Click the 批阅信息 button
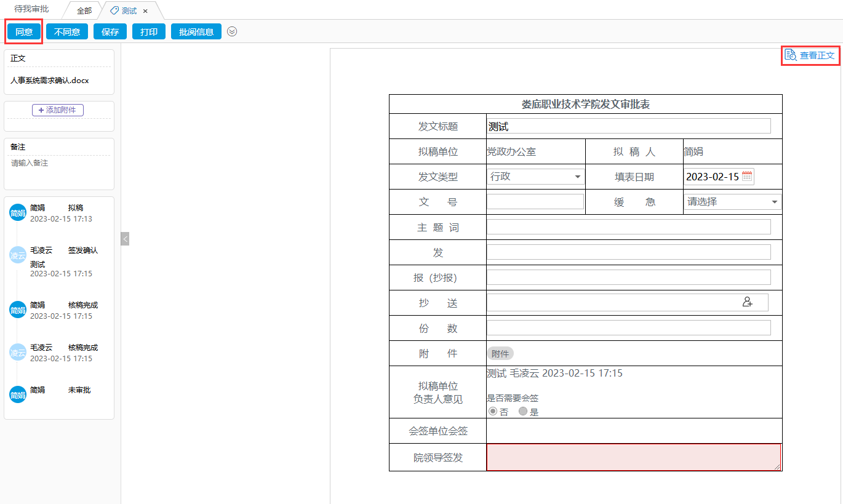Viewport: 843px width, 504px height. (x=196, y=32)
